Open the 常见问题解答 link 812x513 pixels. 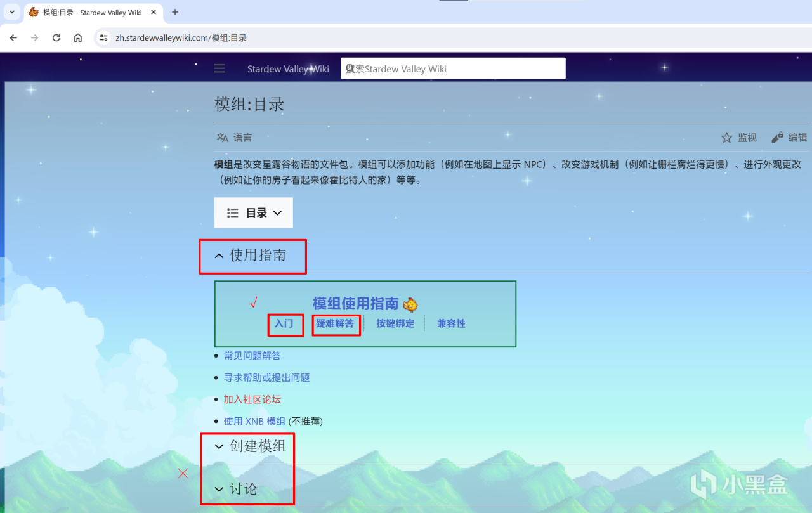[252, 356]
